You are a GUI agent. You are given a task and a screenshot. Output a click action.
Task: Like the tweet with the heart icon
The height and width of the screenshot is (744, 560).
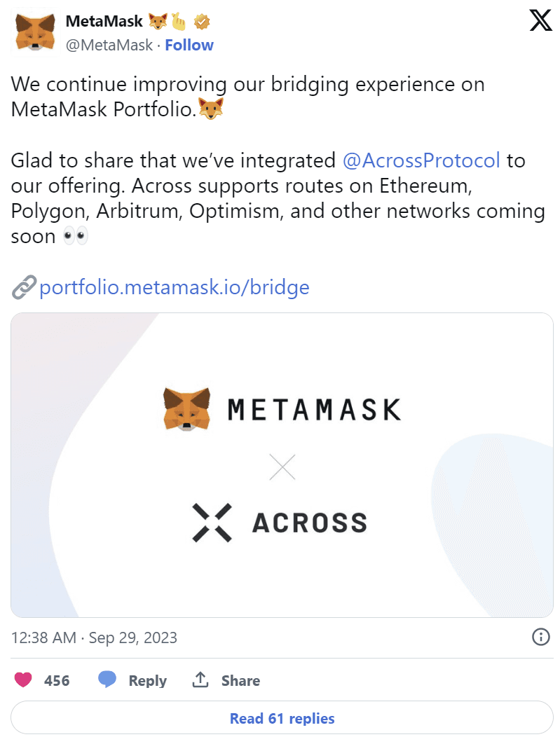[24, 680]
